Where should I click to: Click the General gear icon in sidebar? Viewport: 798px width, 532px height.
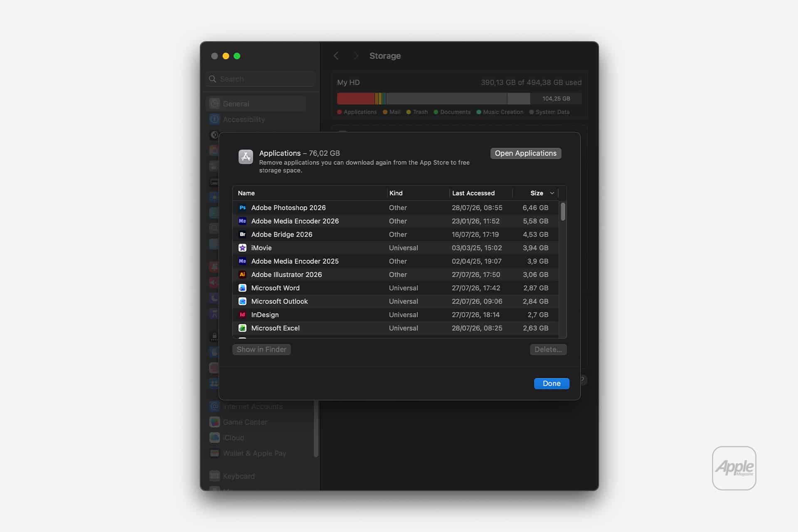tap(214, 103)
